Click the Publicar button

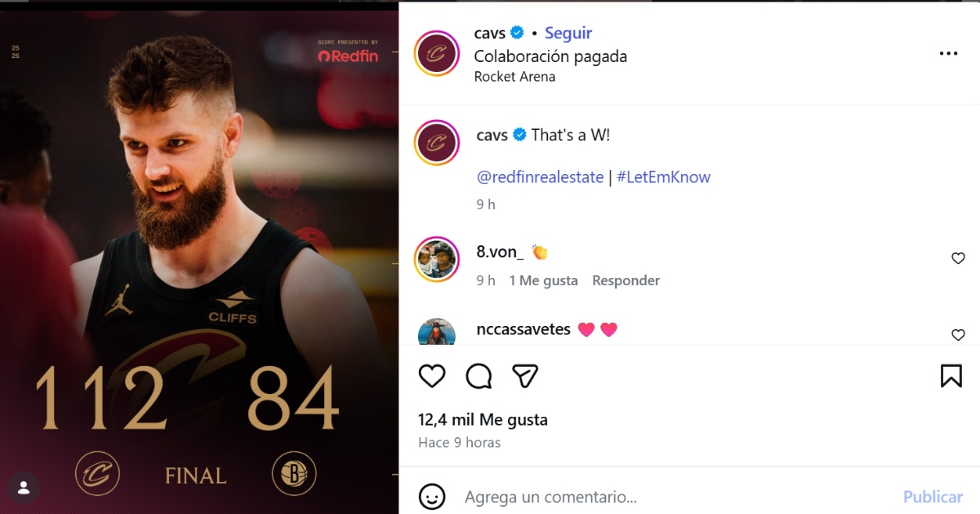tap(933, 496)
